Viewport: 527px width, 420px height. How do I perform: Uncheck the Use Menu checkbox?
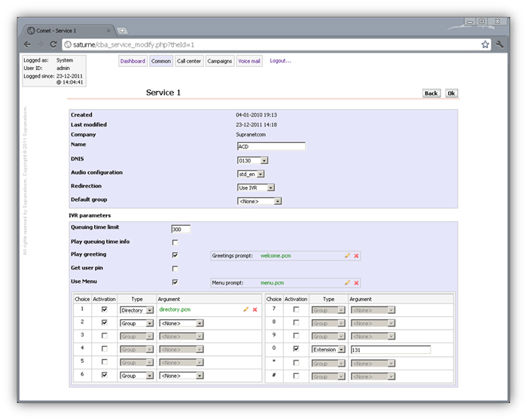(175, 282)
